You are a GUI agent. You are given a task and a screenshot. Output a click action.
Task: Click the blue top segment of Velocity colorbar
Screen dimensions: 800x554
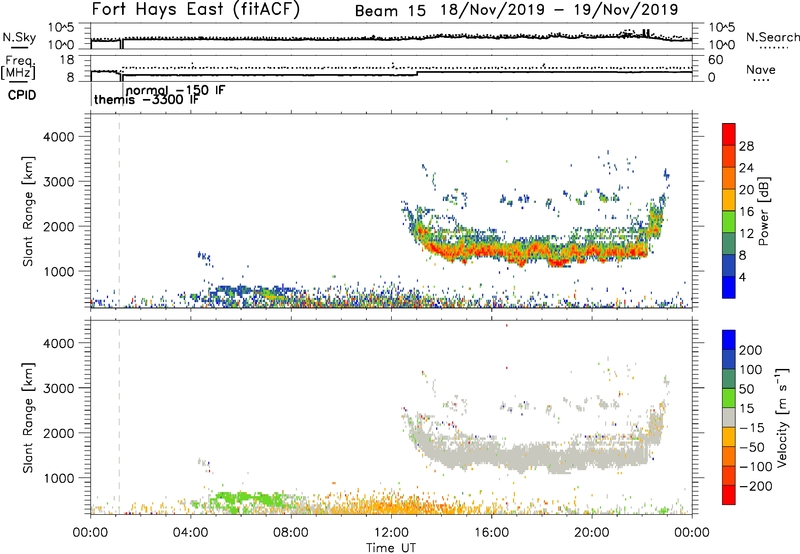[x=729, y=340]
